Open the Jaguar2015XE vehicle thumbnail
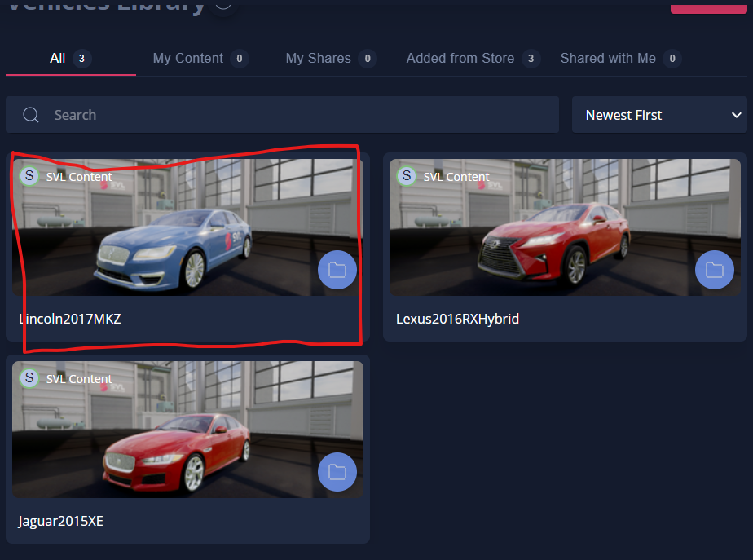This screenshot has height=560, width=753. coord(187,430)
